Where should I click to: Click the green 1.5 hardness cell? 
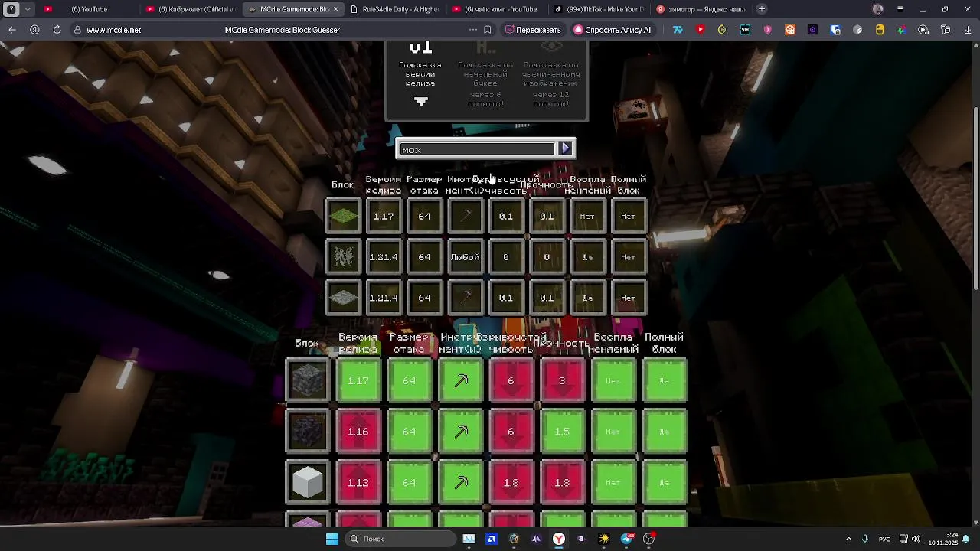(562, 432)
